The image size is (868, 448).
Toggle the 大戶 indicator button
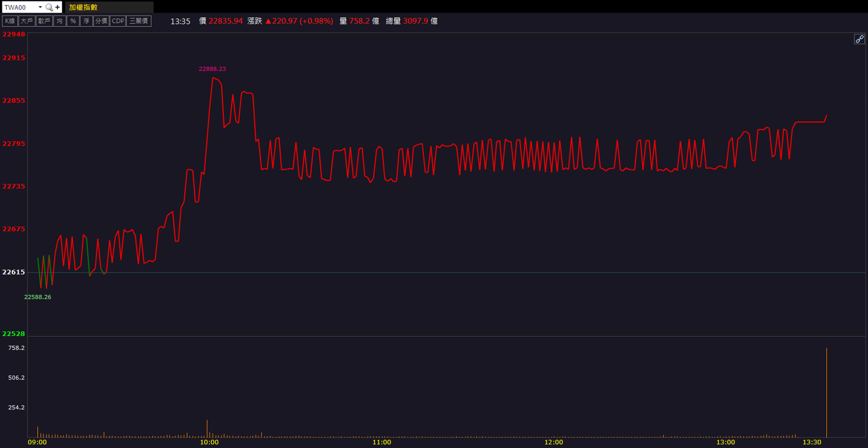pyautogui.click(x=27, y=21)
